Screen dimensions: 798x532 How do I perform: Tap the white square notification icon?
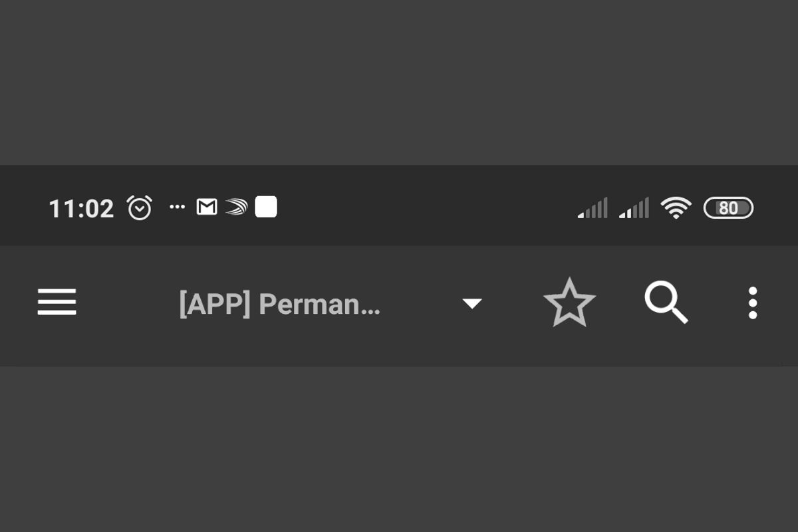(x=265, y=207)
